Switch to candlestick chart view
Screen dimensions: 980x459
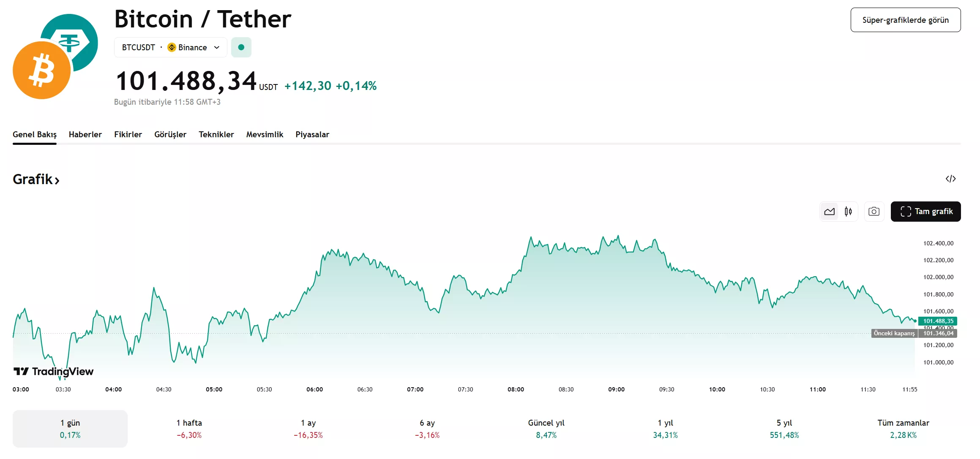848,212
